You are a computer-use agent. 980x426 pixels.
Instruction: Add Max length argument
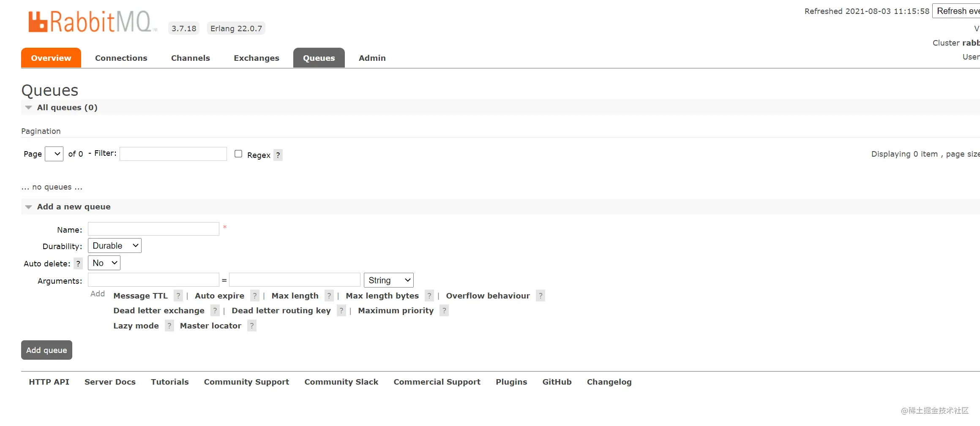295,296
